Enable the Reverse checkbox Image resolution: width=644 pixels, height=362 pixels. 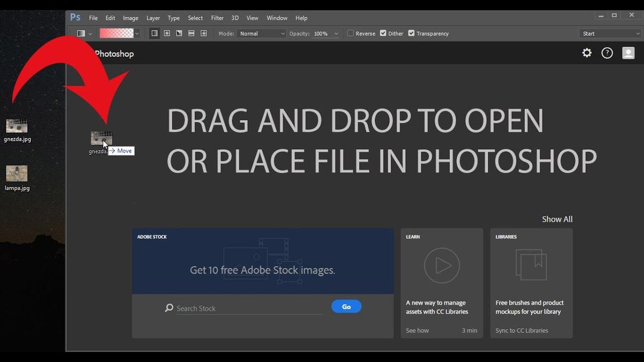[351, 34]
